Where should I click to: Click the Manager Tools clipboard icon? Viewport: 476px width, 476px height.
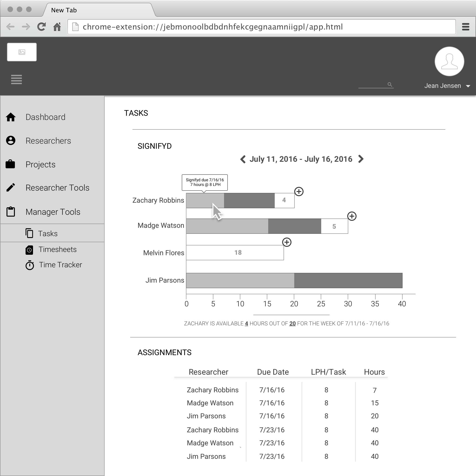(x=11, y=212)
